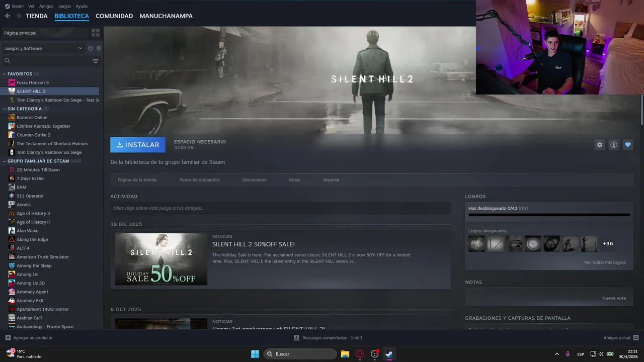Sort library by recent activity clock icon

[91, 48]
